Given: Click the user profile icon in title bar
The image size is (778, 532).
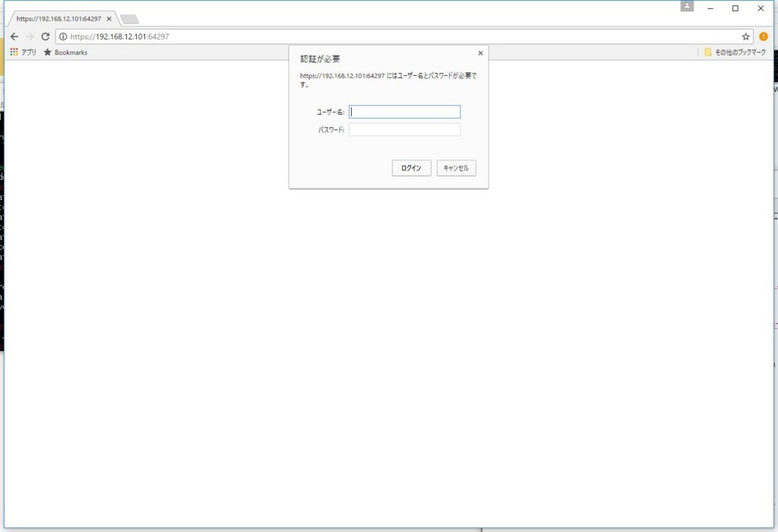Looking at the screenshot, I should click(x=687, y=6).
